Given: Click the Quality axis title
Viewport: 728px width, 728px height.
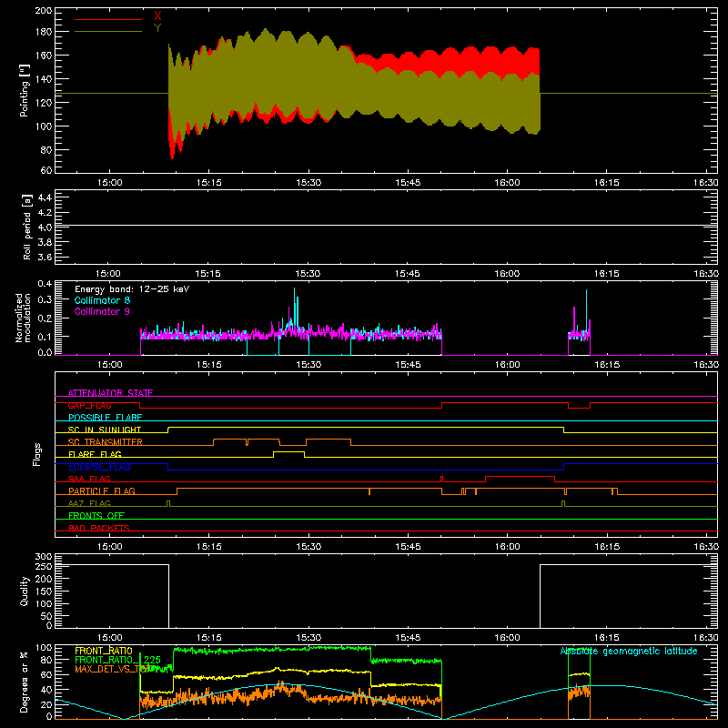Looking at the screenshot, I should (x=25, y=591).
